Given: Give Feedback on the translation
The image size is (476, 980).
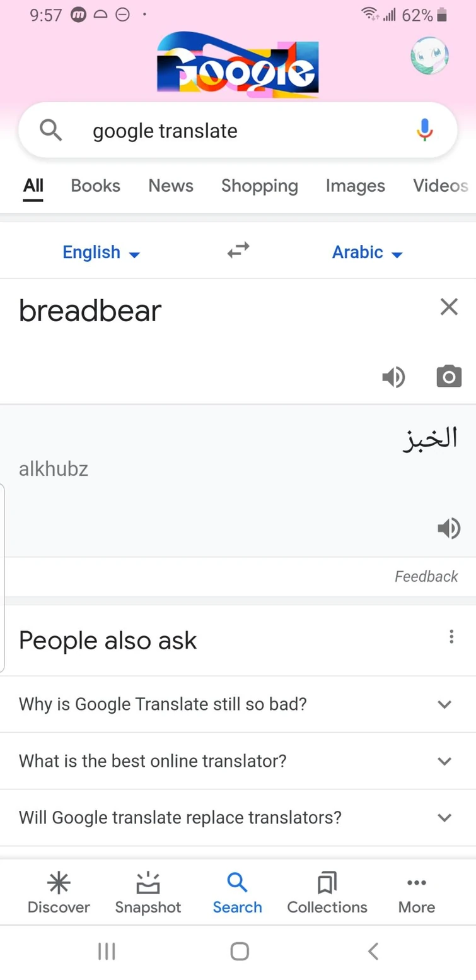Looking at the screenshot, I should pyautogui.click(x=426, y=576).
